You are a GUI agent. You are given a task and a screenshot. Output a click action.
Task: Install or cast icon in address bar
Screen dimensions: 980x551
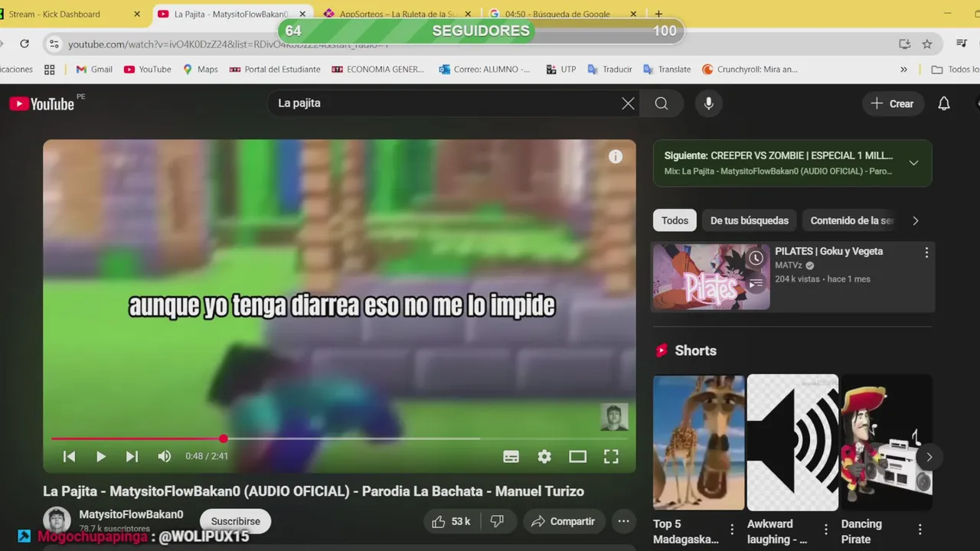(x=904, y=44)
